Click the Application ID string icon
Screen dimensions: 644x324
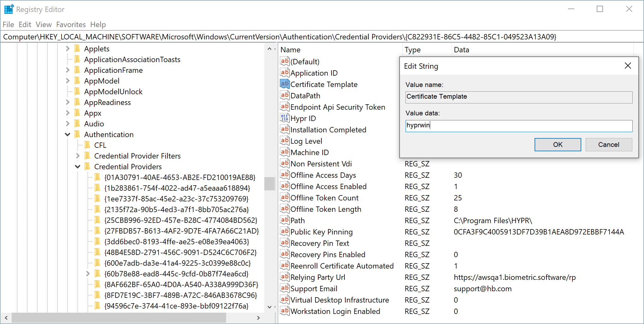tap(284, 72)
